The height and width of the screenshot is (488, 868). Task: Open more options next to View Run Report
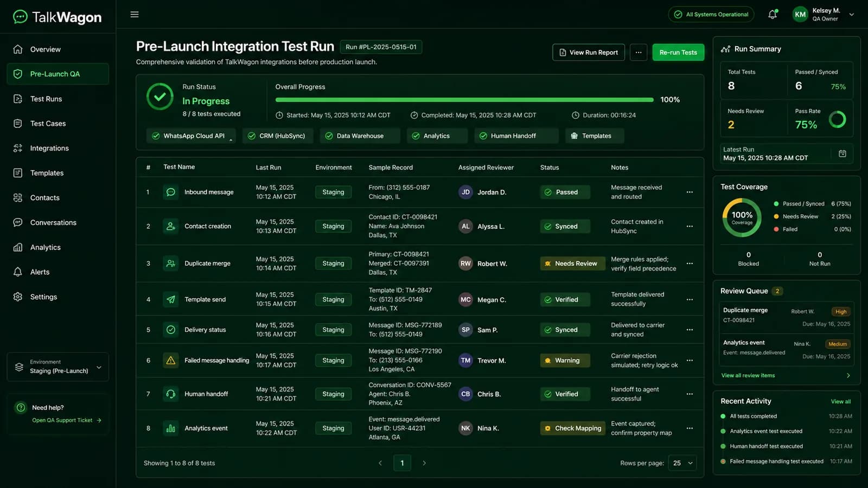pos(639,53)
